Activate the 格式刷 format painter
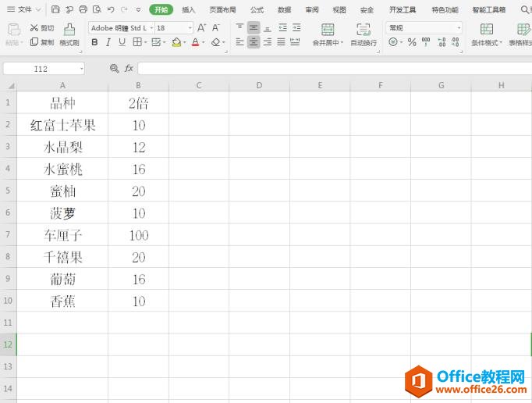532x403 pixels. pos(69,34)
